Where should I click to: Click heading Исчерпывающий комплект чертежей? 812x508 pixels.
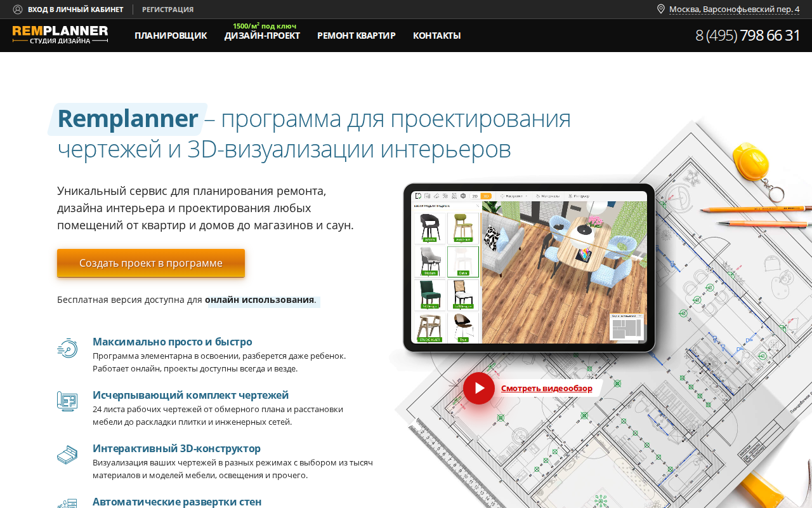tap(190, 395)
